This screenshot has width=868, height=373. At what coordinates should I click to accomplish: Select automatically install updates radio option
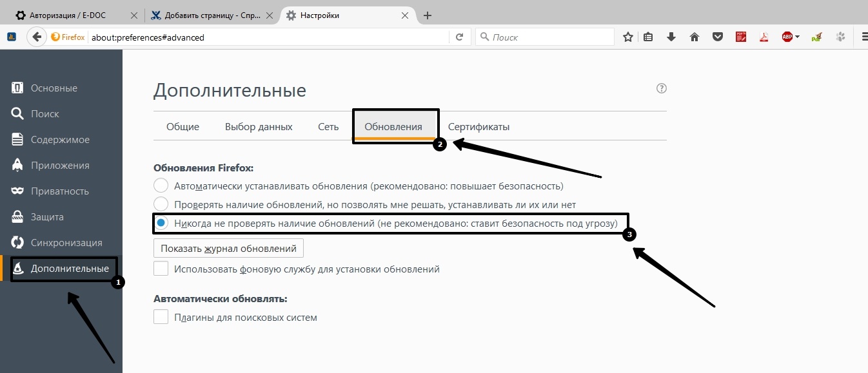point(161,186)
